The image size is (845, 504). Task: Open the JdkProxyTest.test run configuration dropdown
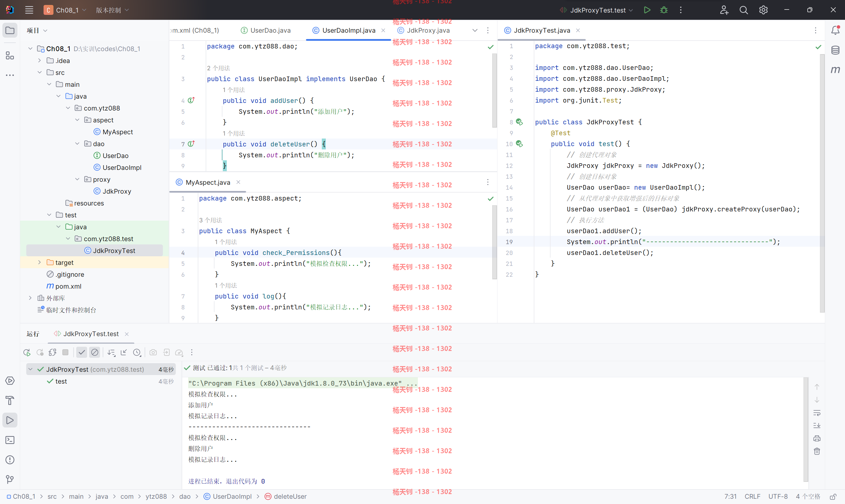click(x=597, y=10)
